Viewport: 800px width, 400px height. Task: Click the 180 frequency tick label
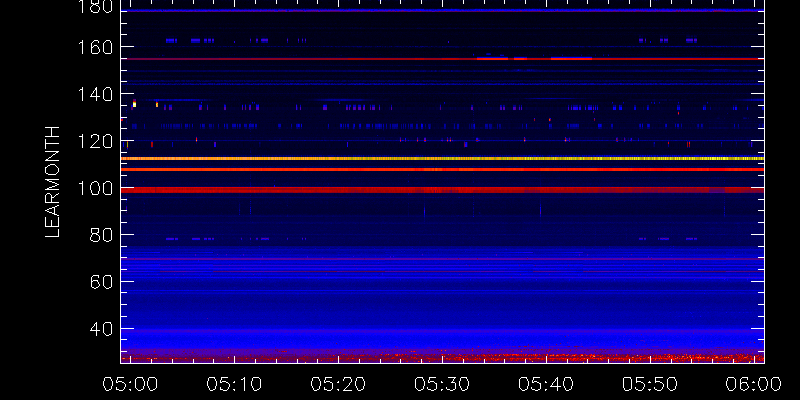[x=97, y=6]
